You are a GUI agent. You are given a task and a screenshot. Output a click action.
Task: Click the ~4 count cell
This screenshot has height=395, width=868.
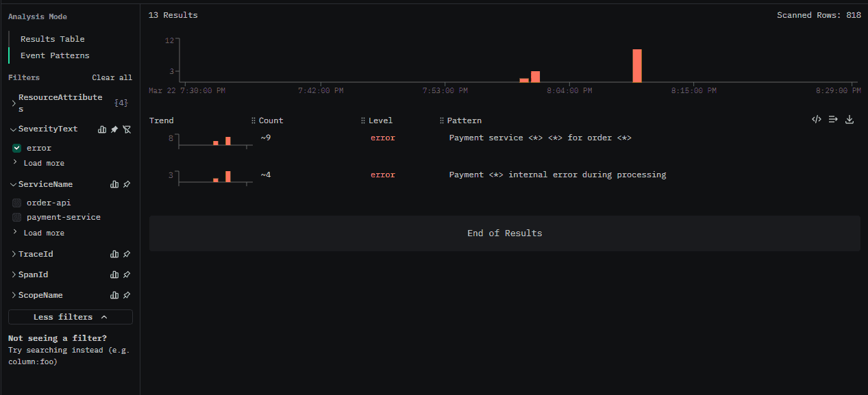(x=266, y=175)
